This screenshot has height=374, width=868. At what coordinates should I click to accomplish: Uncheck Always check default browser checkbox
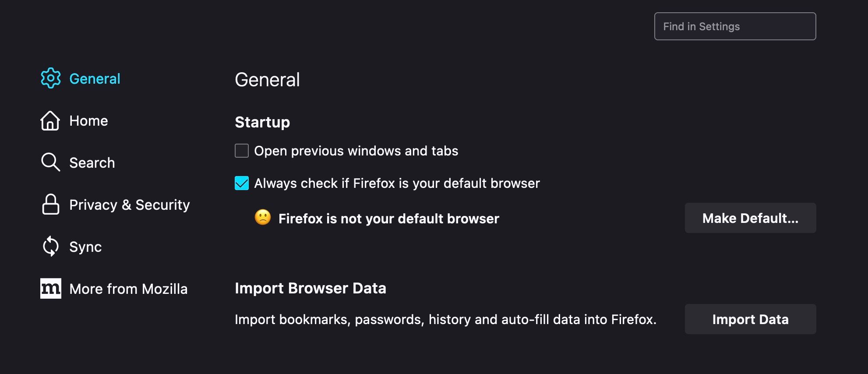tap(242, 183)
